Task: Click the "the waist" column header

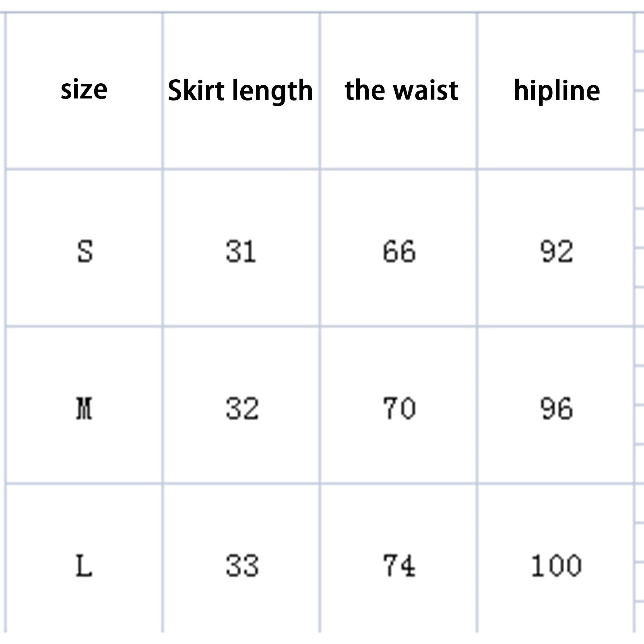Action: pos(401,90)
